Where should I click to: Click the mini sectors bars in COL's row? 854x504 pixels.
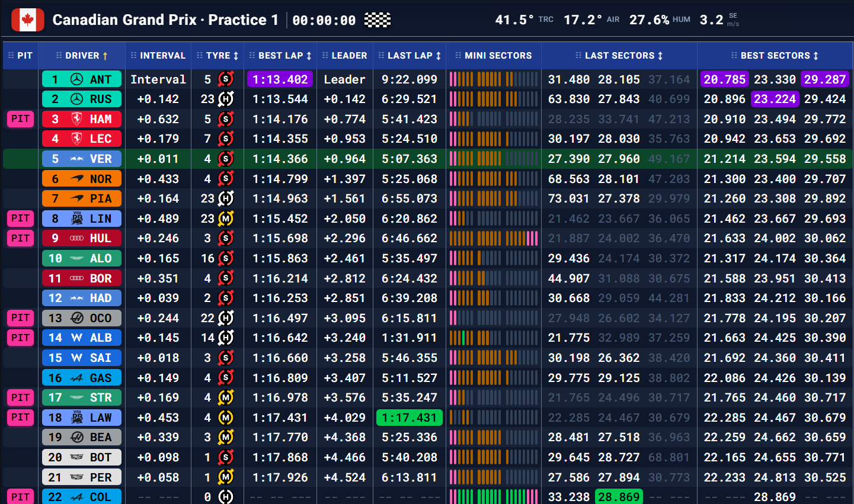pyautogui.click(x=494, y=497)
